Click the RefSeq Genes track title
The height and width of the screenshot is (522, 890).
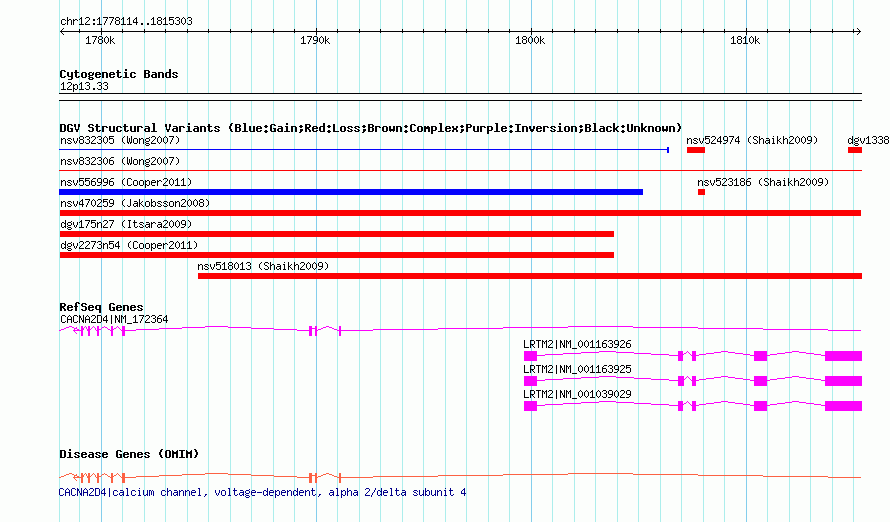101,308
